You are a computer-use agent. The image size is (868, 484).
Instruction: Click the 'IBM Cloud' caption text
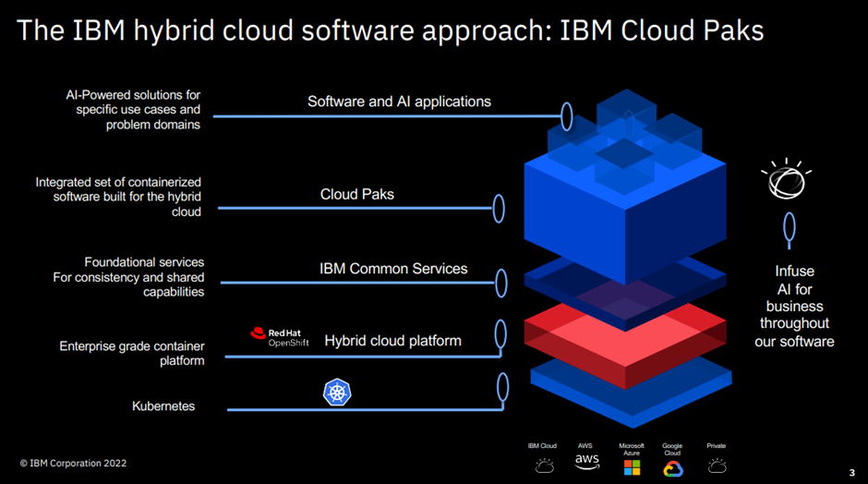tap(542, 446)
